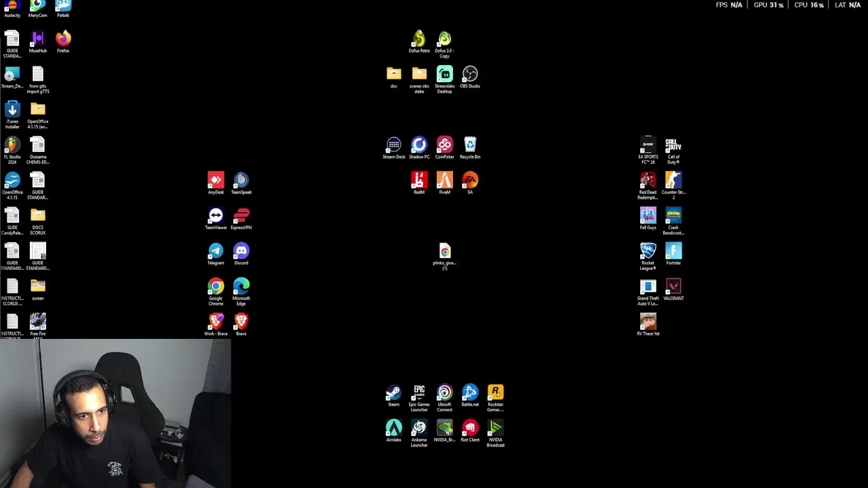Open the 'from gtts import gTTS' file
The height and width of the screenshot is (488, 868).
click(x=37, y=80)
